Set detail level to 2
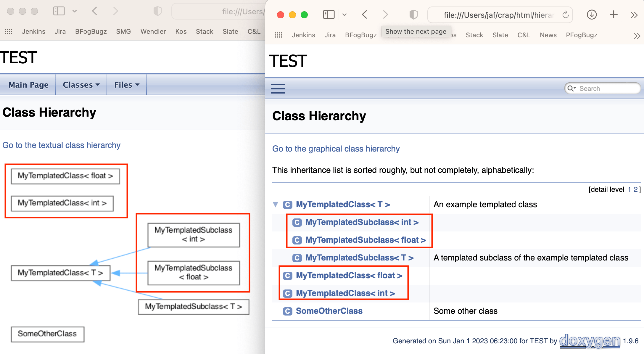The image size is (644, 354). [635, 189]
